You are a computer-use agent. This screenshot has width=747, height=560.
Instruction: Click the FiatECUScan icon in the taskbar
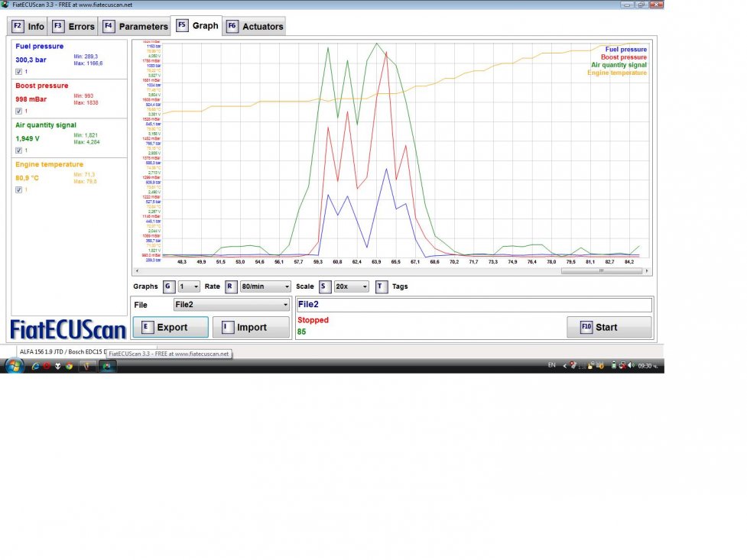coord(108,366)
